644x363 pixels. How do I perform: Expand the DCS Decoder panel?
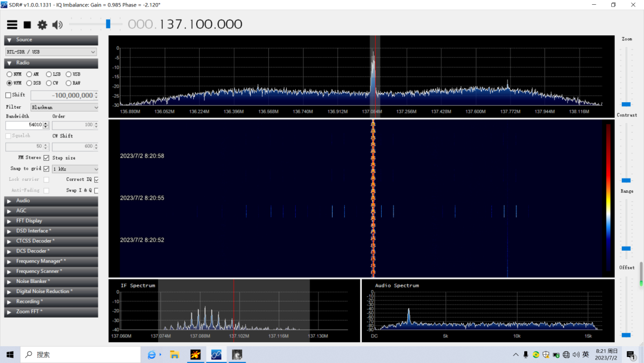[51, 251]
